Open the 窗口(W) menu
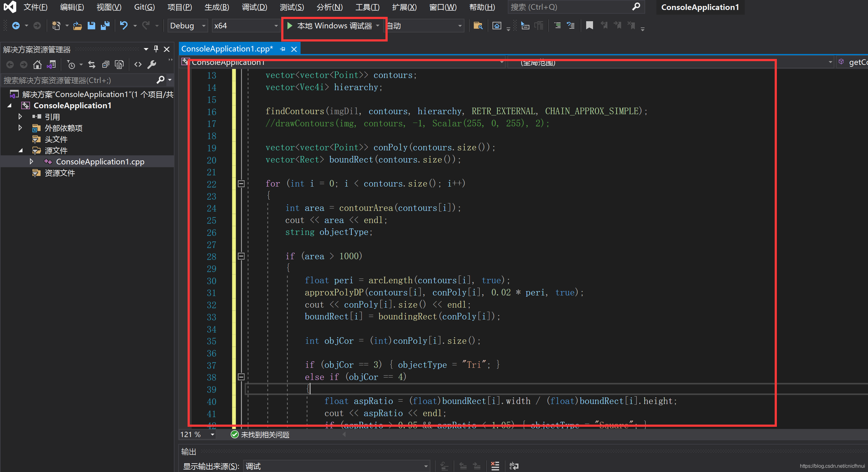868x472 pixels. coord(443,7)
